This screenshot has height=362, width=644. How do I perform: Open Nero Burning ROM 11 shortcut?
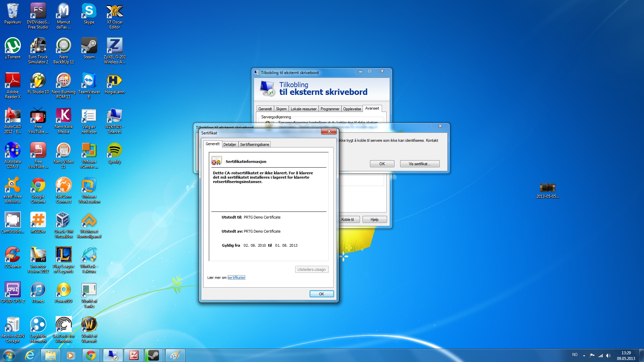click(64, 85)
